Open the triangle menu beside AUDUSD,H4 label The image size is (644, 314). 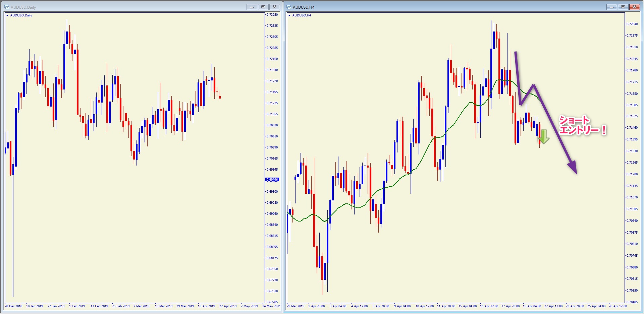[289, 15]
